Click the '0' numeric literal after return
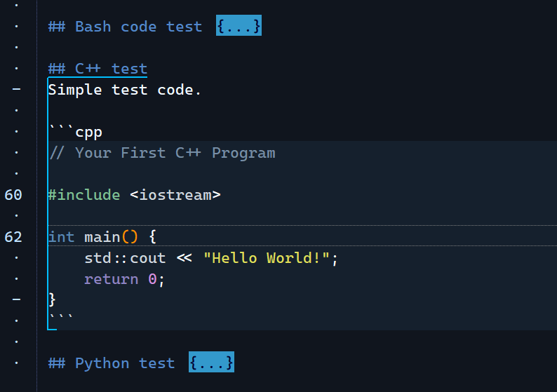The width and height of the screenshot is (557, 392). [152, 279]
